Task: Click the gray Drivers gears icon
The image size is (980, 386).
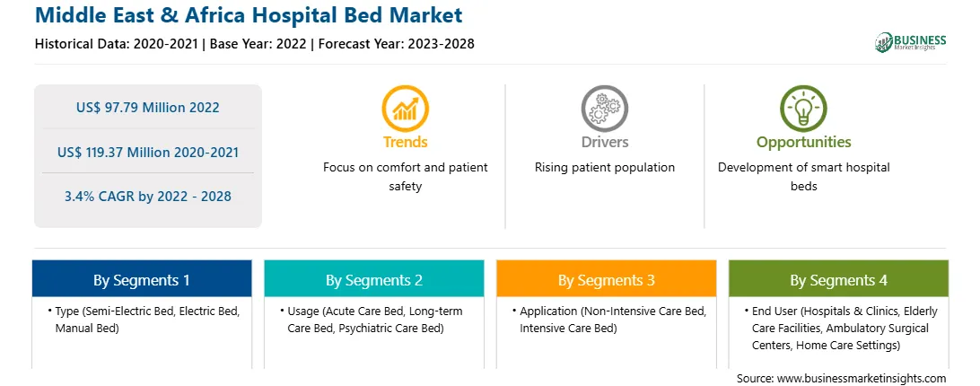Action: pos(604,109)
